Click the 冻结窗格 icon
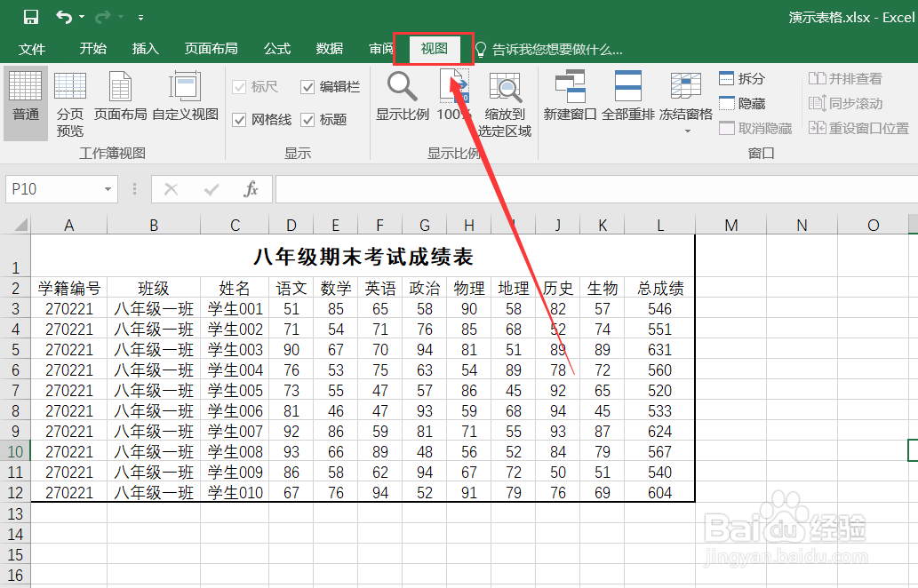 point(685,97)
